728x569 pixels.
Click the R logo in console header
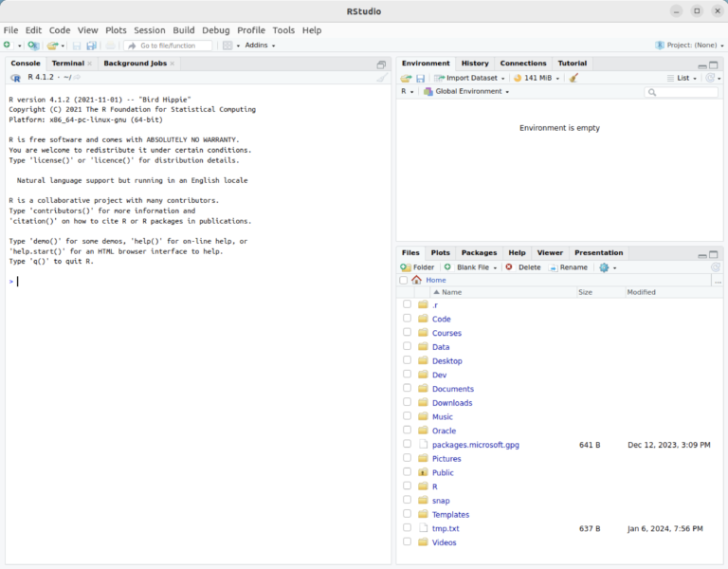tap(15, 78)
